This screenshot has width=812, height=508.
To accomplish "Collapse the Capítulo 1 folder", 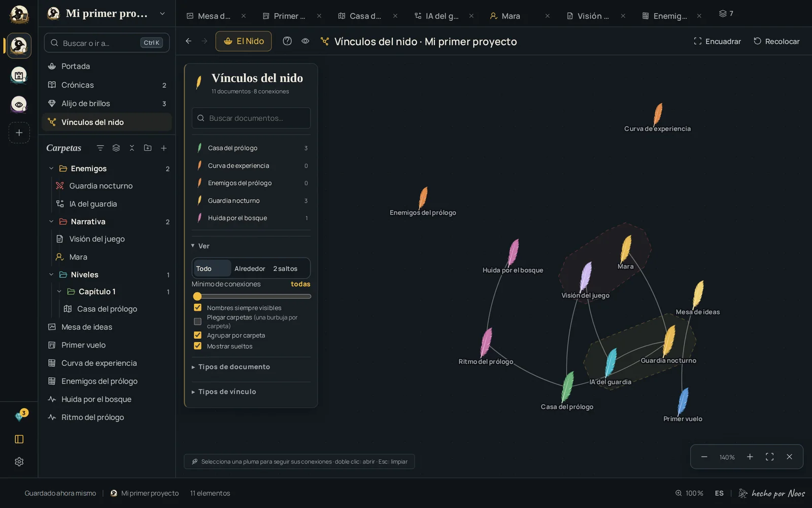I will (59, 292).
